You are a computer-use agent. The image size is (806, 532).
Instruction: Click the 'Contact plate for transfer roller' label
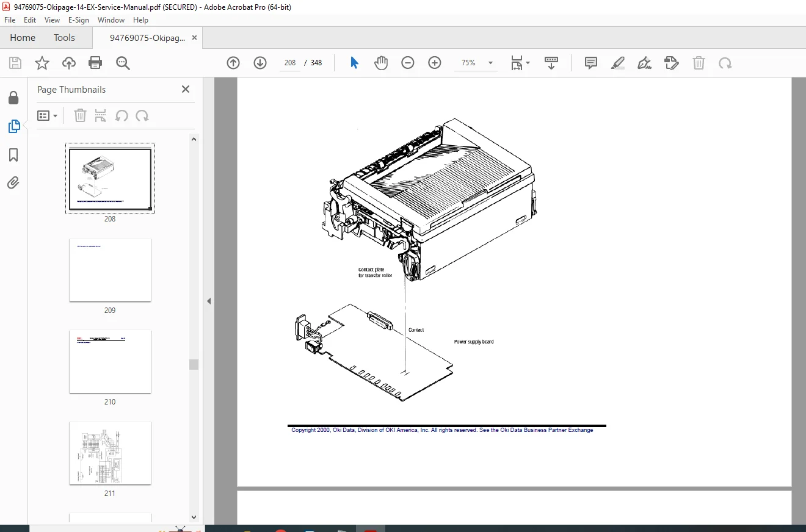pos(375,272)
